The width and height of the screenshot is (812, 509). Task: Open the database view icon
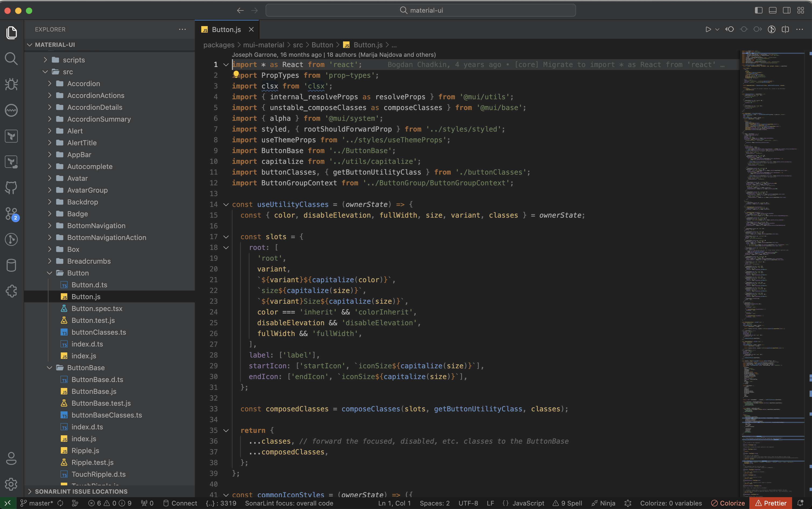[x=12, y=265]
